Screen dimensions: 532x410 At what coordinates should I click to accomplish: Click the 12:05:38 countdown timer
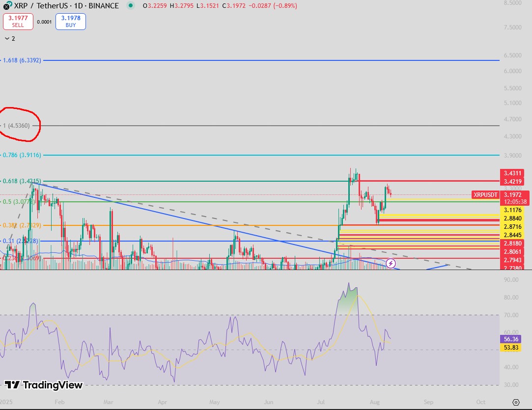click(515, 202)
